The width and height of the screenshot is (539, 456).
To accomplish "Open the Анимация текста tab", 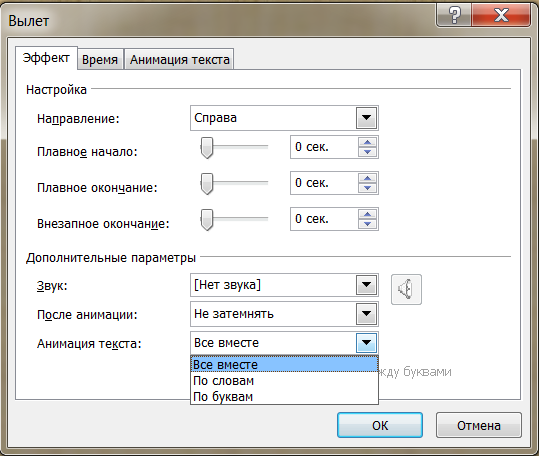I will (x=179, y=59).
